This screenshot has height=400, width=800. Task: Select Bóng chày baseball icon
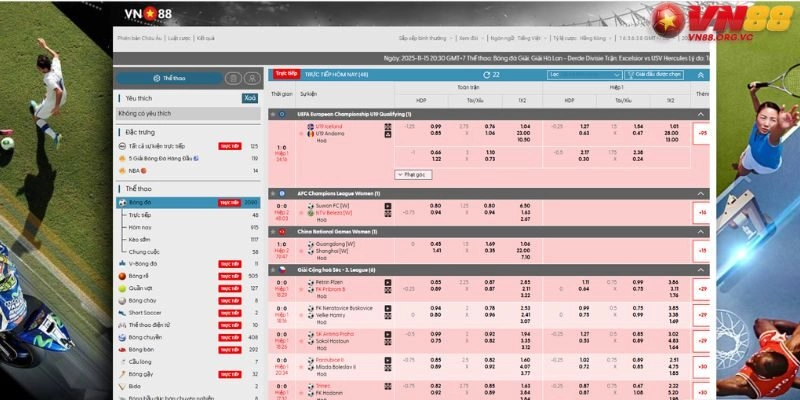(122, 301)
